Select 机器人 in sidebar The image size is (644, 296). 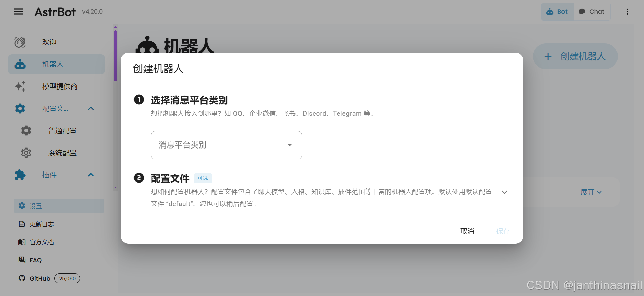(x=56, y=64)
